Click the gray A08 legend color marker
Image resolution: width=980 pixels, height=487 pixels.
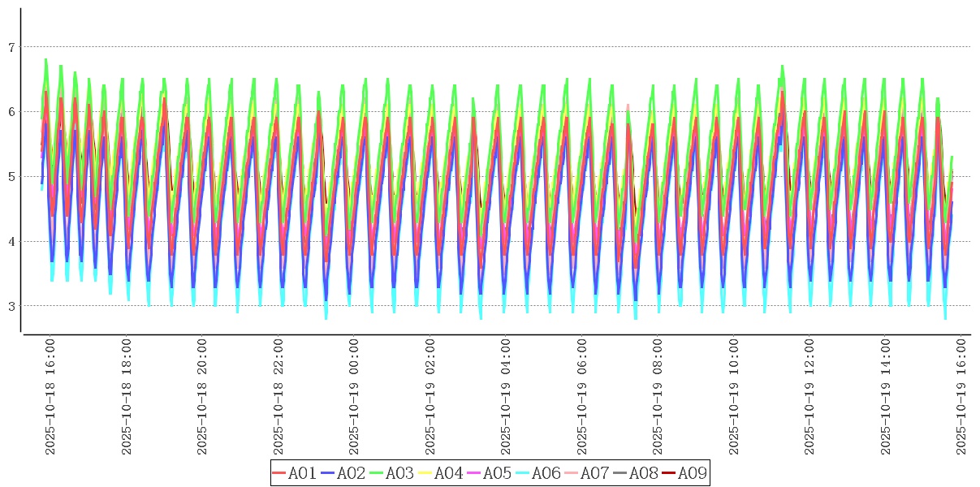[x=620, y=473]
